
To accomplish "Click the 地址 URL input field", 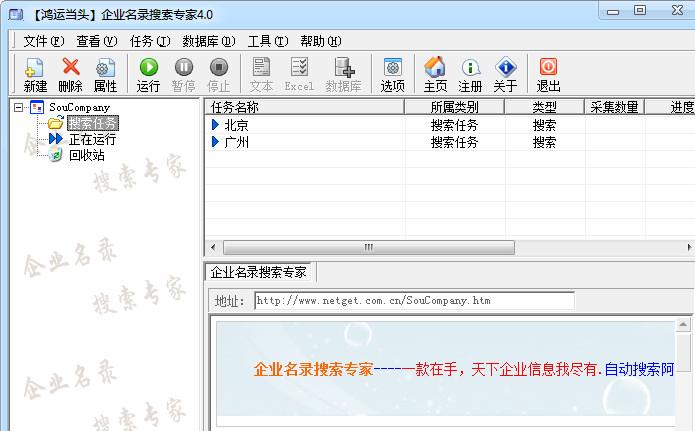I will coord(414,301).
